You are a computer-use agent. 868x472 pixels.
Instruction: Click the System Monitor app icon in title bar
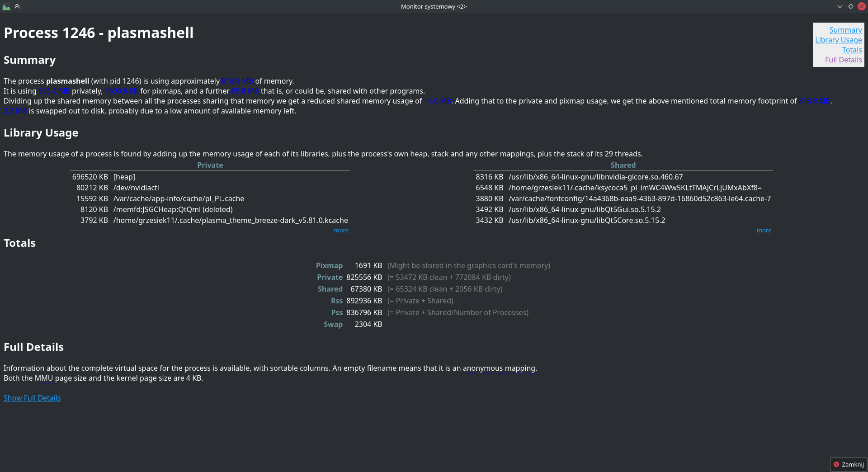[x=6, y=6]
